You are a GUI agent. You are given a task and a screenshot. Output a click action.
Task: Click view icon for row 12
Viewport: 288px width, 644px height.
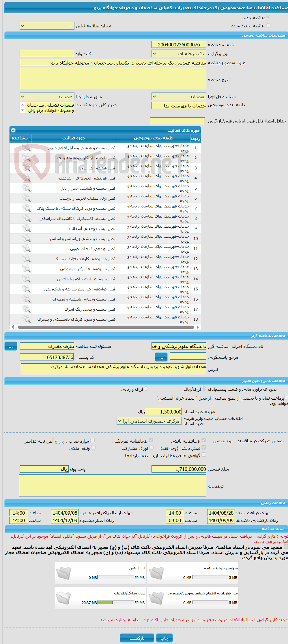[26, 259]
